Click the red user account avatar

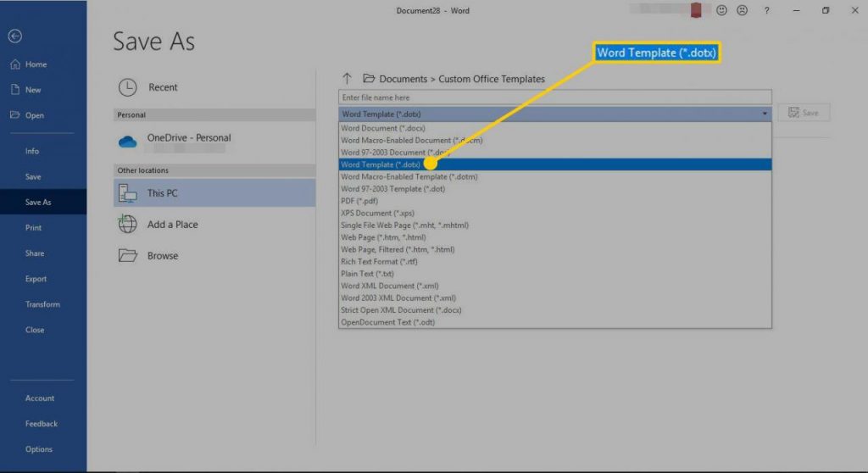pos(696,10)
